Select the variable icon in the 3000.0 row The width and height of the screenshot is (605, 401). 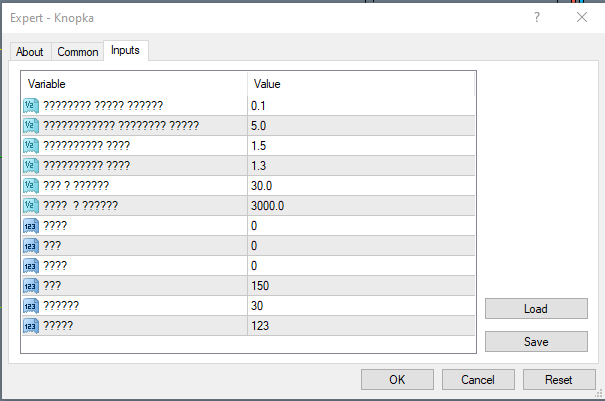click(x=30, y=205)
